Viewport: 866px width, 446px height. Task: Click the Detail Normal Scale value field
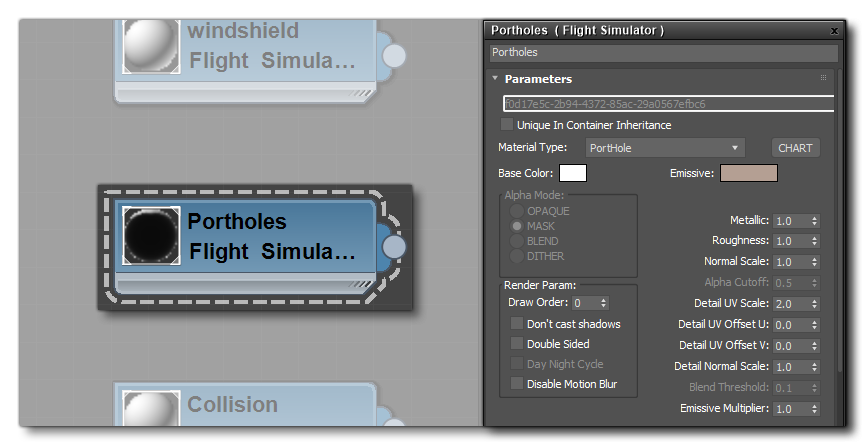pos(791,367)
